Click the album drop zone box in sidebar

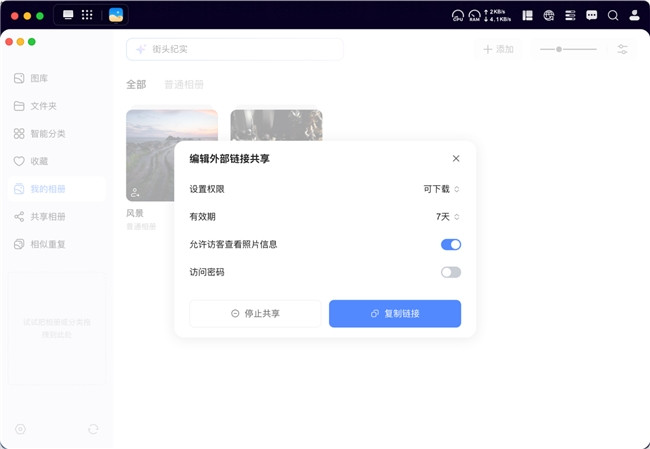(x=57, y=328)
